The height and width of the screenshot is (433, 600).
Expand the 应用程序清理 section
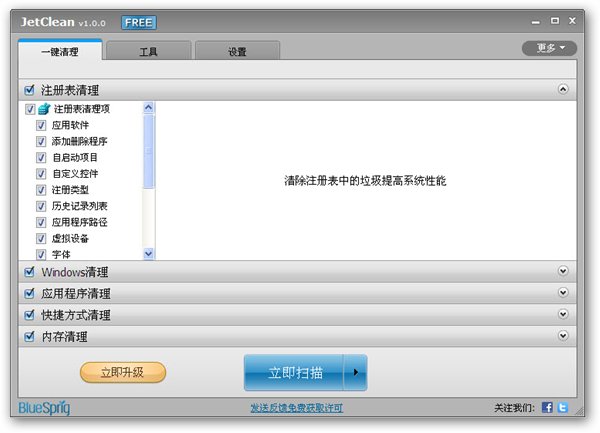tap(563, 293)
